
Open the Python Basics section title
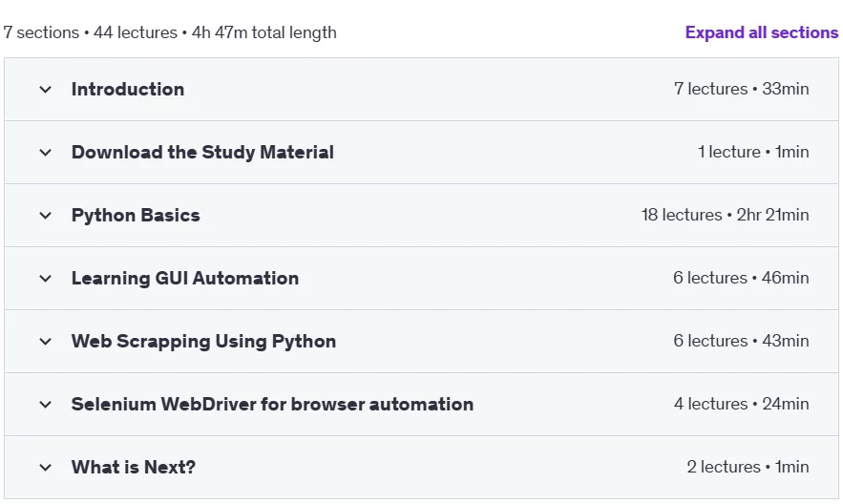click(136, 216)
